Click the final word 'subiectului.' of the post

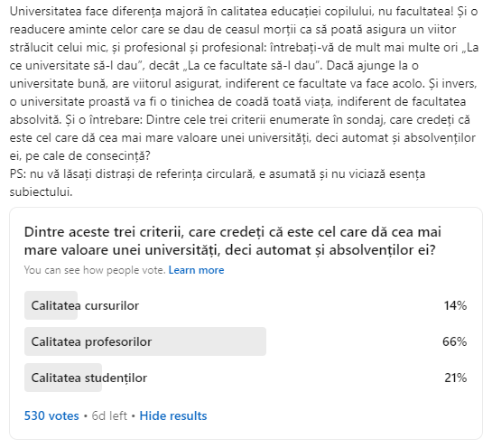click(x=42, y=192)
